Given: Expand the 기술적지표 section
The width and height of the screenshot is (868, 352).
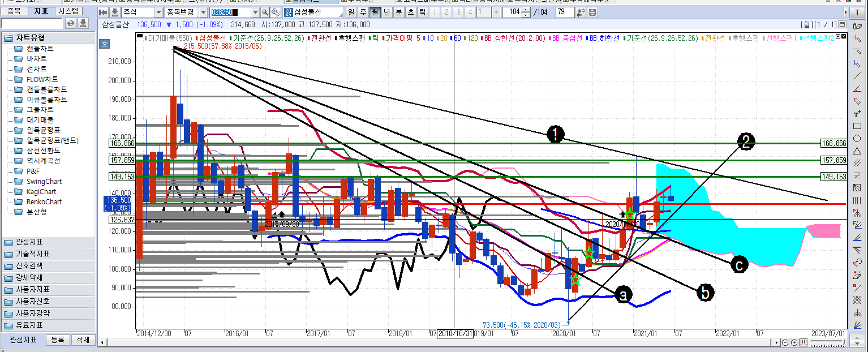Looking at the screenshot, I should tap(48, 254).
